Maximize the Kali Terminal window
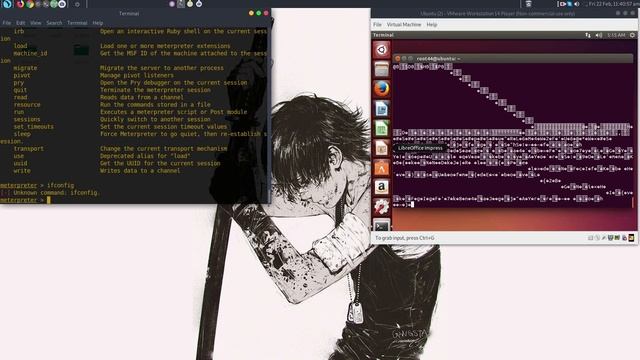 tap(258, 13)
